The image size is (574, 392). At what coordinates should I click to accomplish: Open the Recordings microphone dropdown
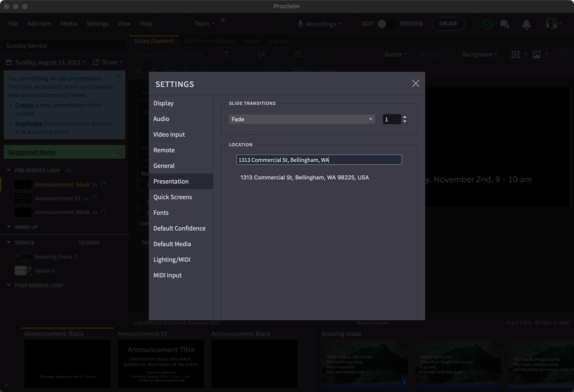click(x=319, y=24)
